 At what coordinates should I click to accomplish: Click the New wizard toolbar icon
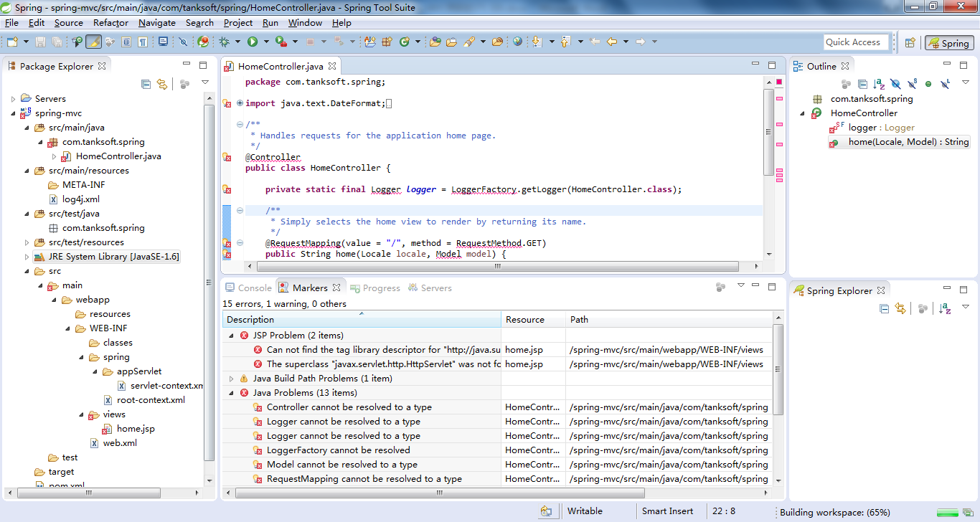(x=12, y=42)
